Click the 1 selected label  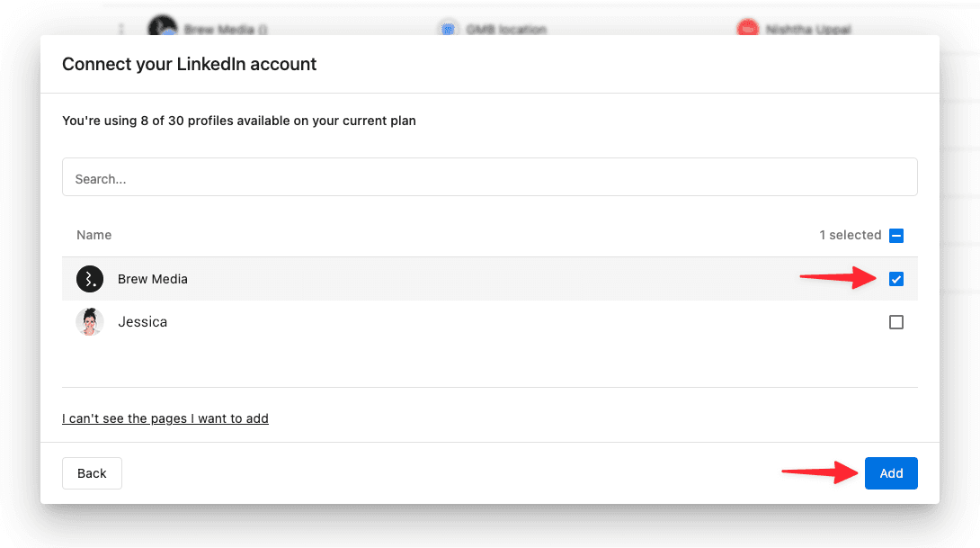850,235
